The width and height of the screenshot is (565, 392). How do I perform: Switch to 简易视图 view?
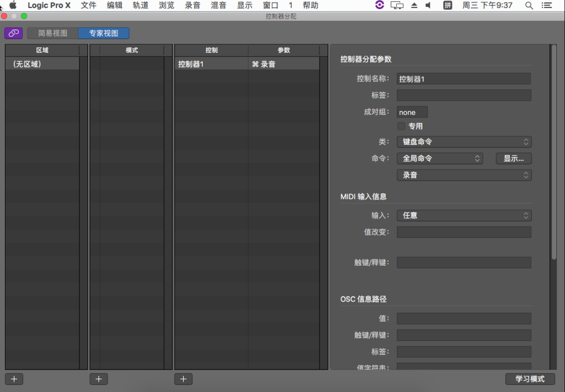pos(53,33)
